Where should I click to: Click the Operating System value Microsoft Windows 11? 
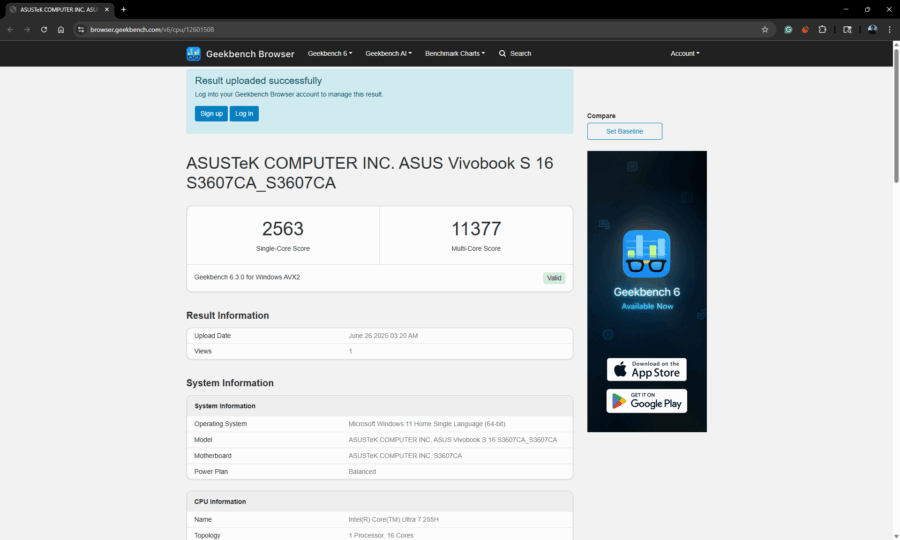(x=426, y=424)
